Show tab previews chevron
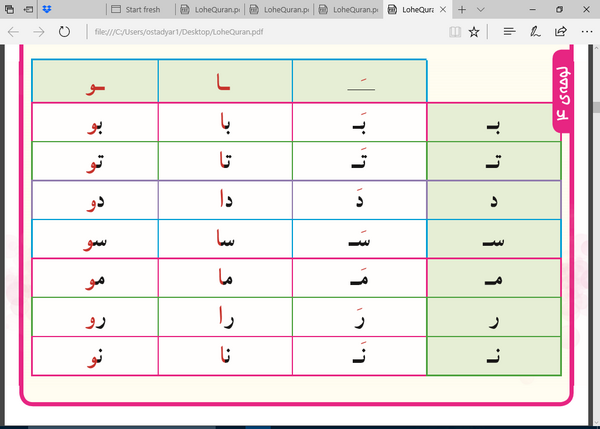The image size is (600, 429). point(481,10)
